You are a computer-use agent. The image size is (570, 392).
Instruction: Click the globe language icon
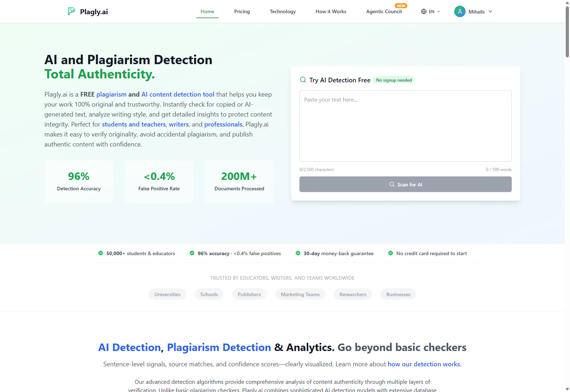[x=424, y=11]
